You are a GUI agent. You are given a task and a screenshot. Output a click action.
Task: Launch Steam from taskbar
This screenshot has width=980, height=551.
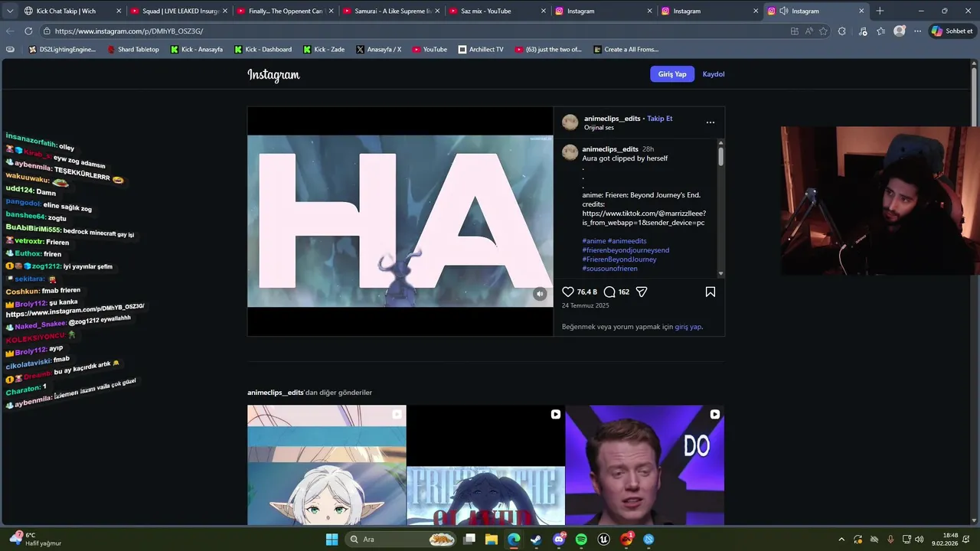click(x=536, y=540)
